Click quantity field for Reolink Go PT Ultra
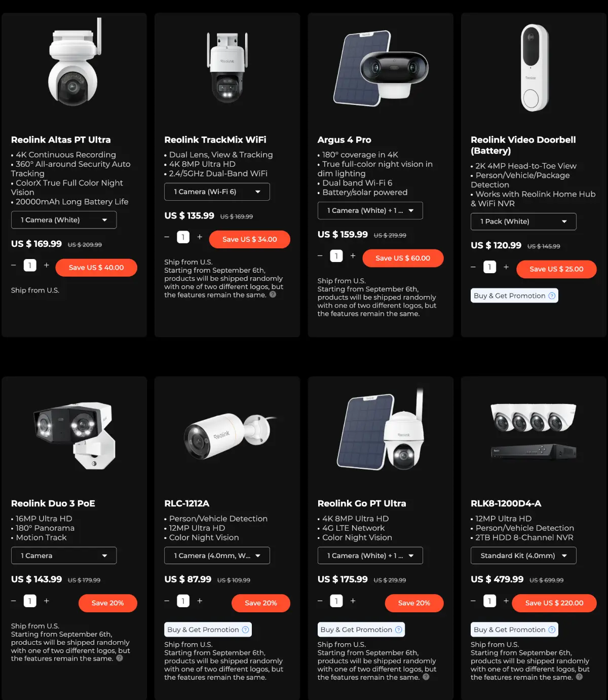608x700 pixels. coord(336,601)
